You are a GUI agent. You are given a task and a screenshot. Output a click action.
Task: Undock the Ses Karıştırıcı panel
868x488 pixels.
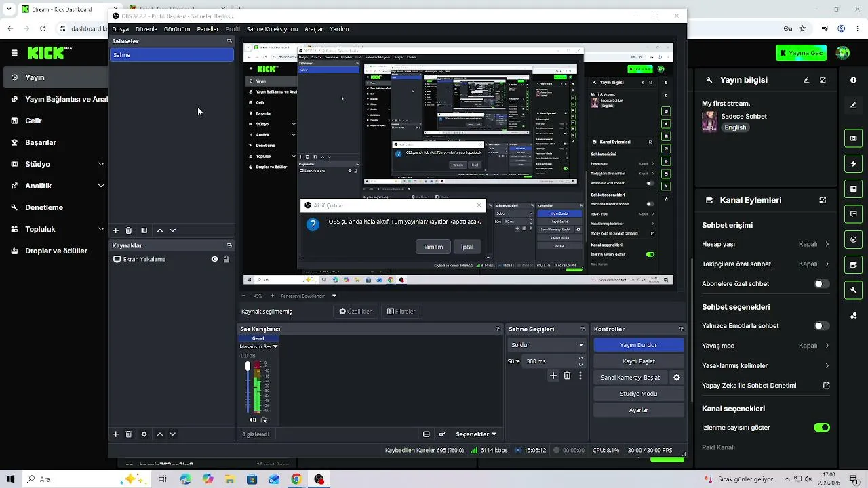click(498, 329)
